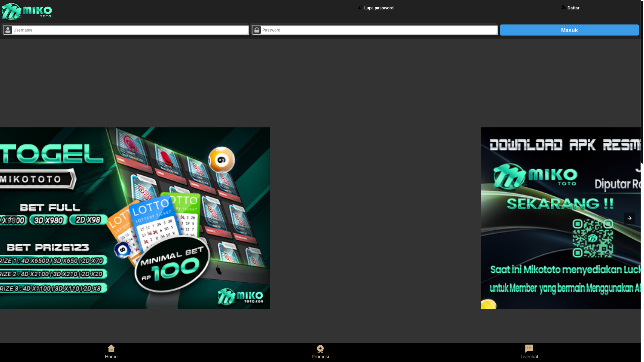This screenshot has width=644, height=362.
Task: Open Livechat in bottom navigation
Action: (x=529, y=352)
